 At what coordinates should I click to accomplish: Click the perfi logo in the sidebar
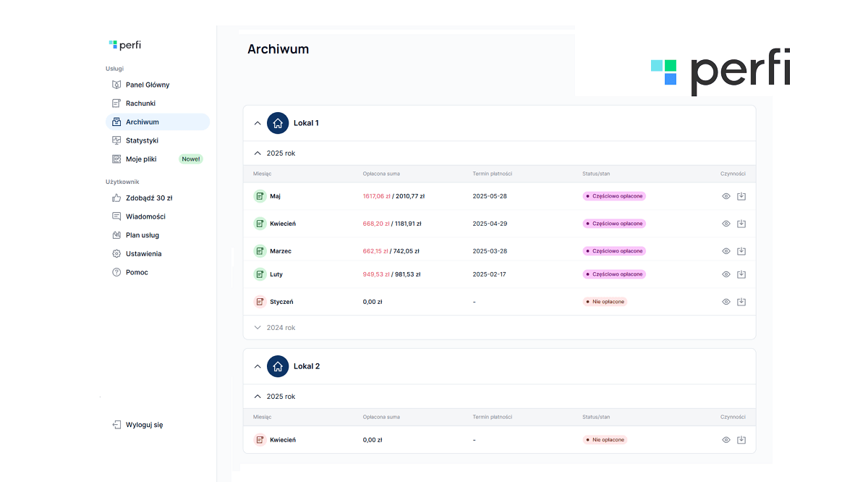125,45
